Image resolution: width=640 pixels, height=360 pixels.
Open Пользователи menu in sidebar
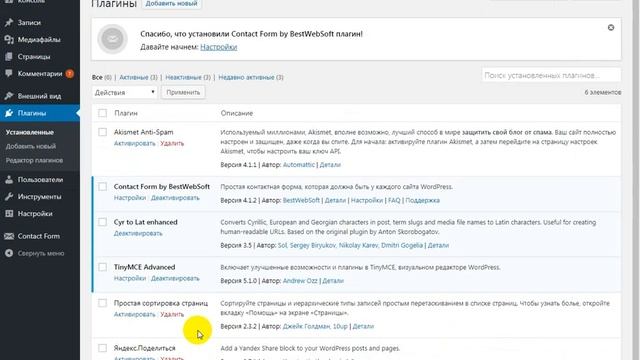[x=40, y=180]
